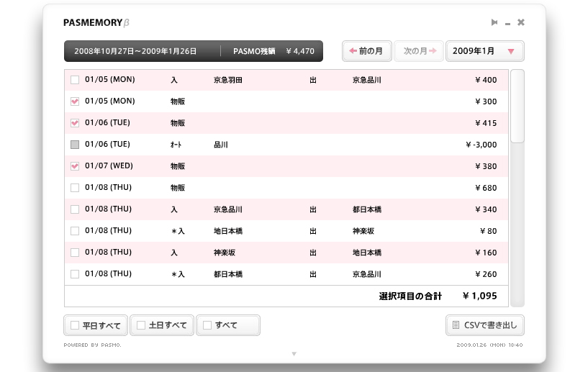This screenshot has height=372, width=588.
Task: Click the ¥340 fare amount
Action: 486,209
